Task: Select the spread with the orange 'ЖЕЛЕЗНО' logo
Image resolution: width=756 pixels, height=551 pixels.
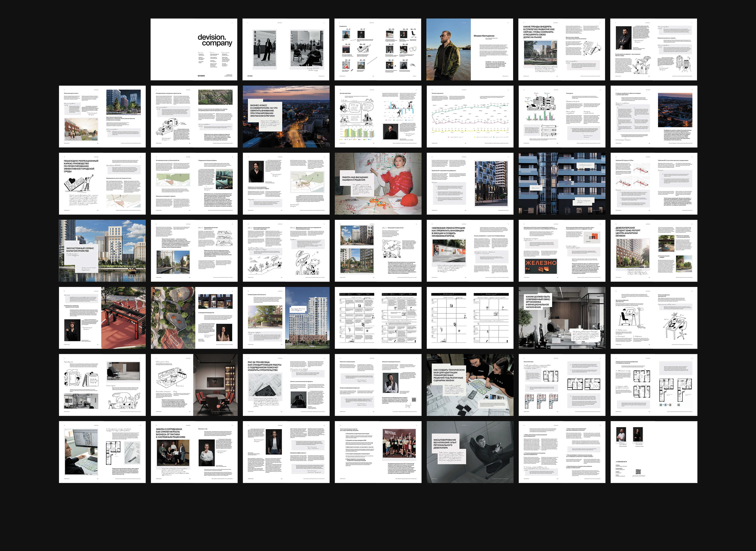Action: tap(562, 251)
